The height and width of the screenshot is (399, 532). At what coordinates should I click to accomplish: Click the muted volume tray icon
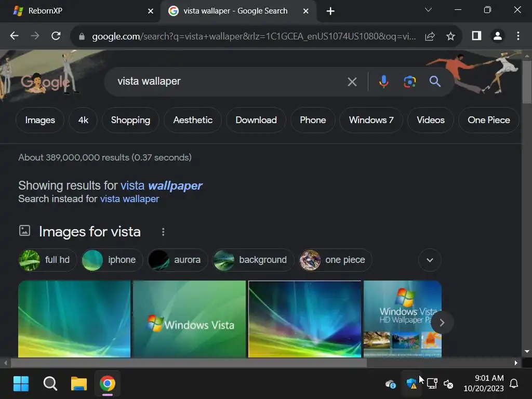448,384
